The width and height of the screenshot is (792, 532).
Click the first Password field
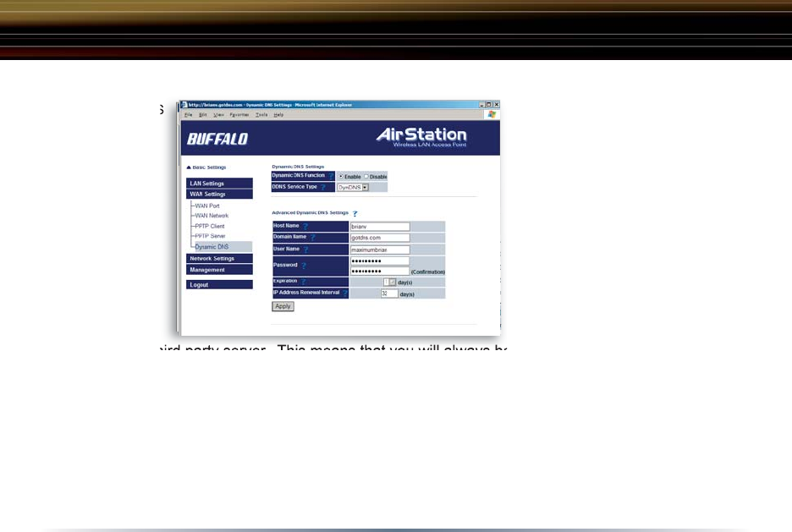point(380,261)
